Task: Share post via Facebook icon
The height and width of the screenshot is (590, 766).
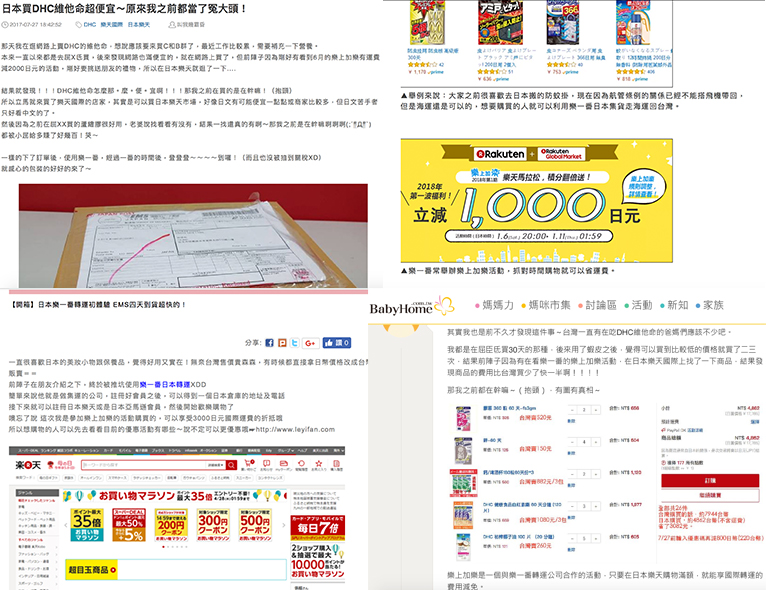Action: coord(269,343)
